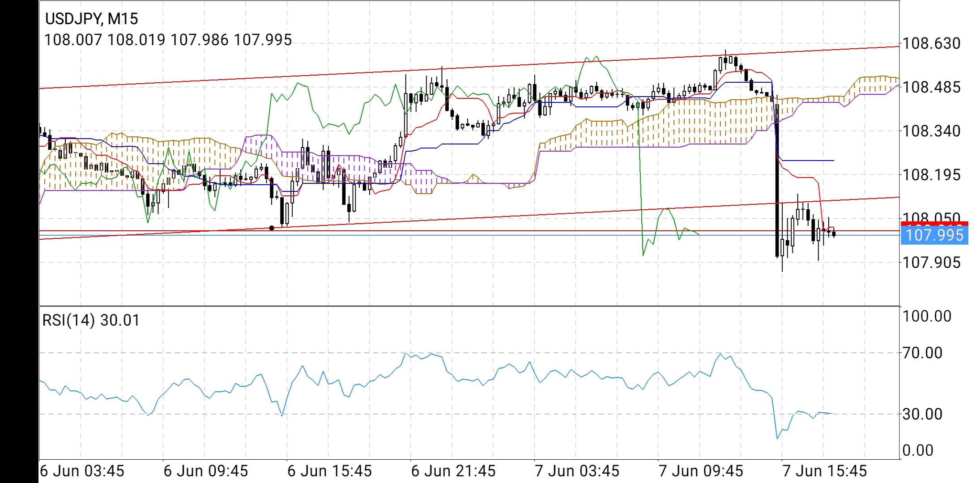
Task: Click the 6 Jun 09:45 time label
Action: tap(206, 471)
